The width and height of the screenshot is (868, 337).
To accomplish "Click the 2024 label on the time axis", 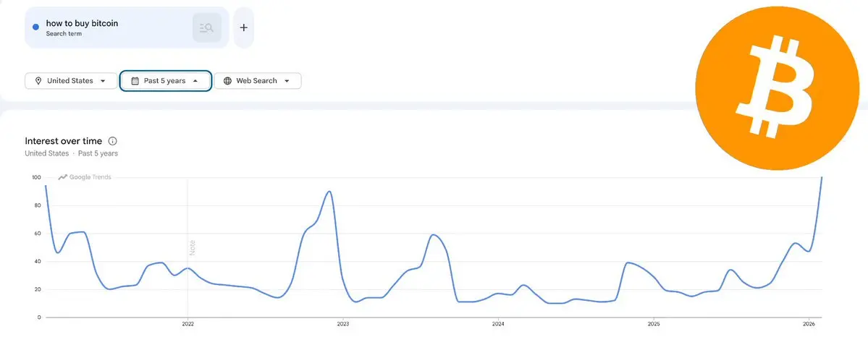I will point(498,324).
